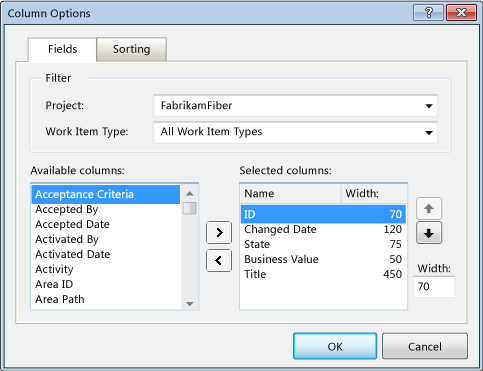
Task: Click the Cancel button
Action: pos(425,346)
